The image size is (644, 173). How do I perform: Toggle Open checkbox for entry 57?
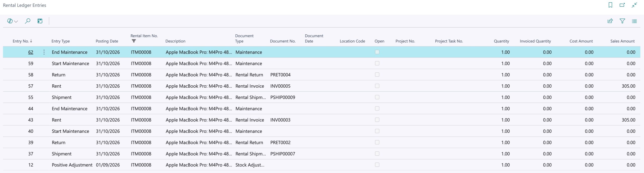[377, 86]
